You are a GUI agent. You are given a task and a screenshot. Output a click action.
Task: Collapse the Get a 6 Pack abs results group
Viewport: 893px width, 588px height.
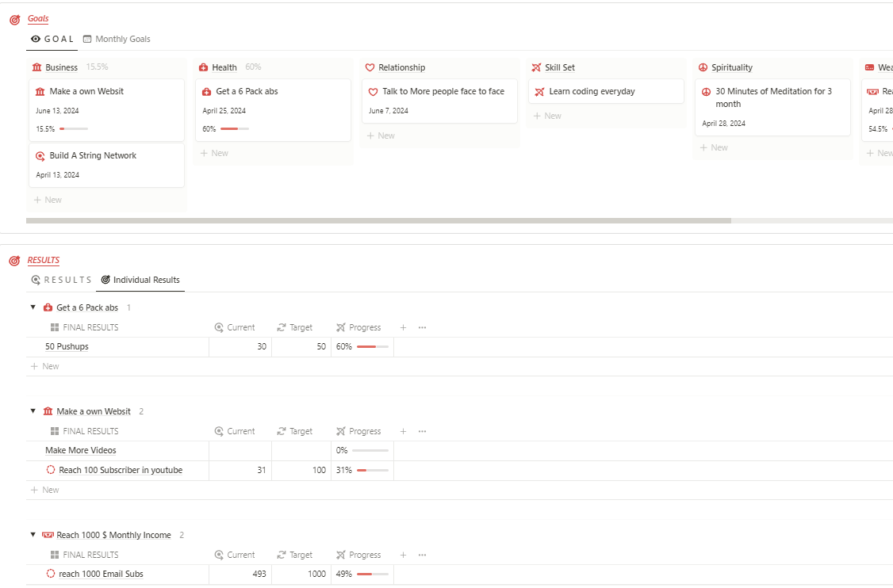(33, 307)
